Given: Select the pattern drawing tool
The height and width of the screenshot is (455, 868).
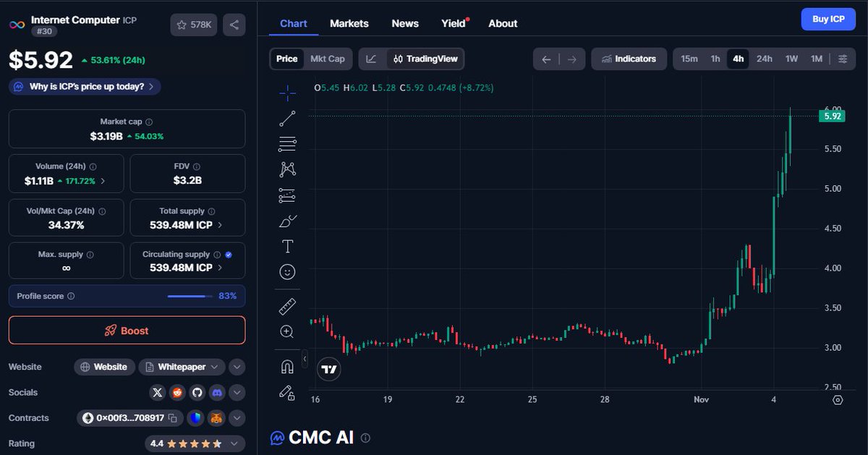Looking at the screenshot, I should click(287, 169).
